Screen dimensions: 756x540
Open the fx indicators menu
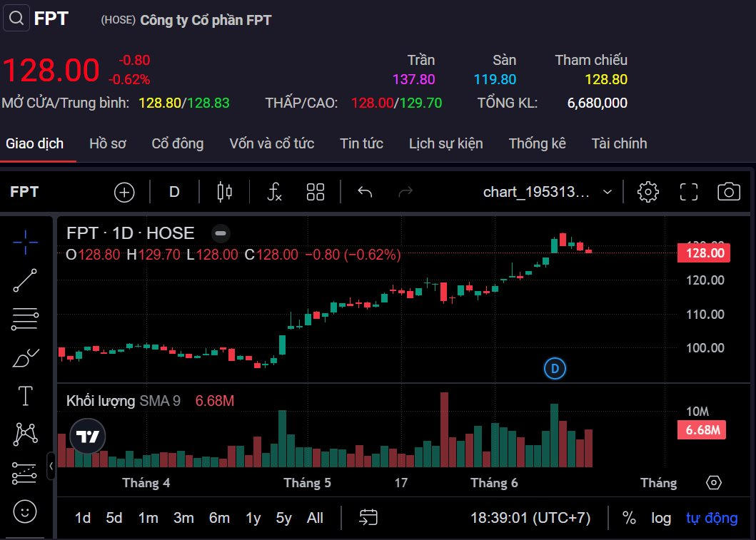[x=274, y=192]
